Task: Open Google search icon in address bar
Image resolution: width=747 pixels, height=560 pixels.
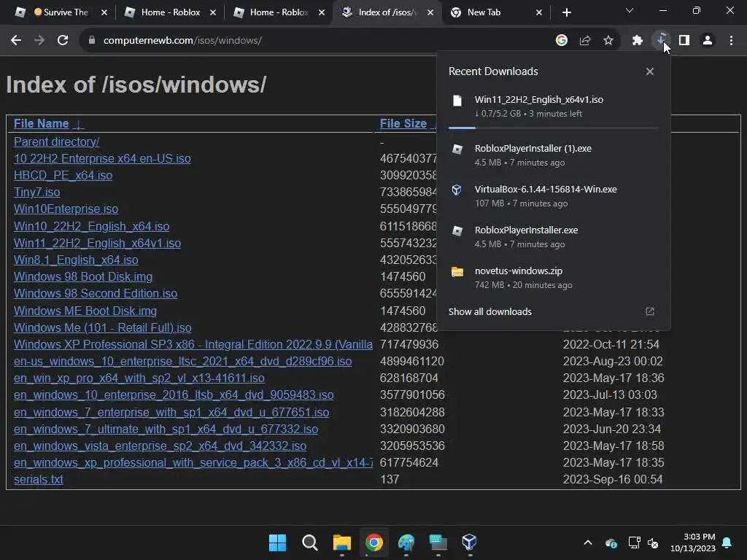Action: [x=562, y=41]
